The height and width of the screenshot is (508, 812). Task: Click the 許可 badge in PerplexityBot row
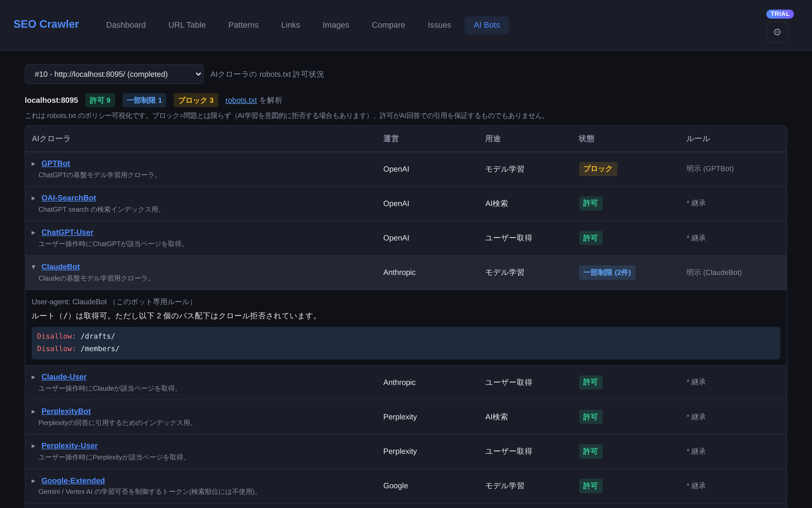point(591,417)
